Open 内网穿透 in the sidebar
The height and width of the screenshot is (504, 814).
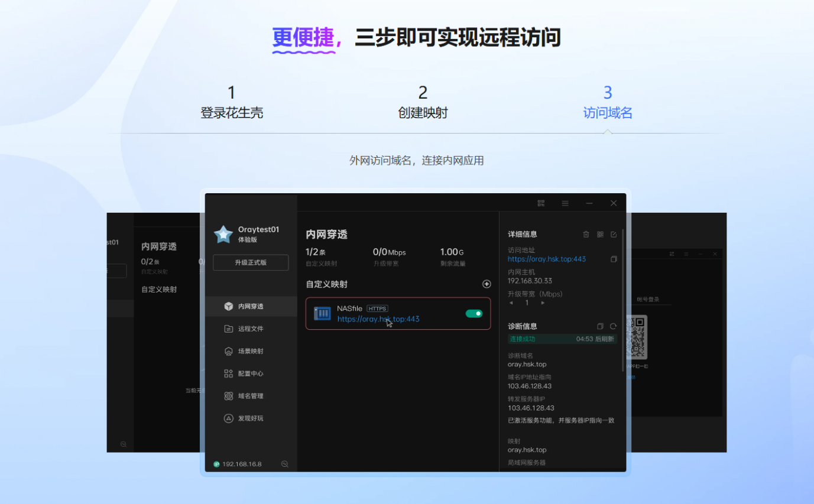tap(251, 306)
